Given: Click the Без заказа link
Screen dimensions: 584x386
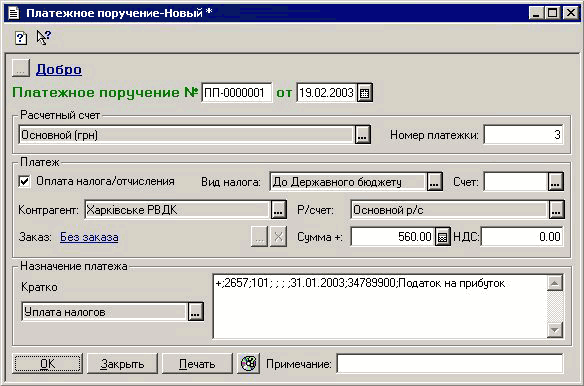Looking at the screenshot, I should point(89,237).
